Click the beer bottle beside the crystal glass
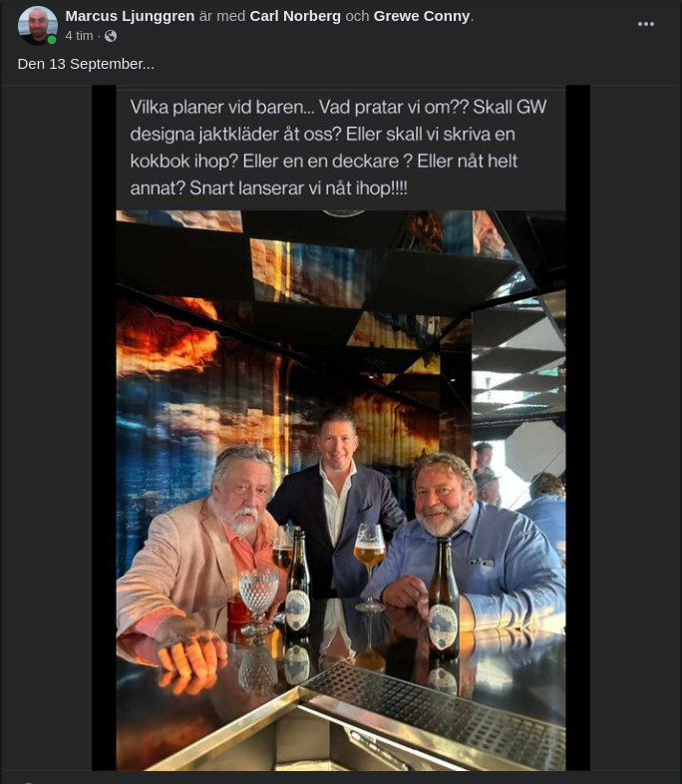 (x=297, y=583)
